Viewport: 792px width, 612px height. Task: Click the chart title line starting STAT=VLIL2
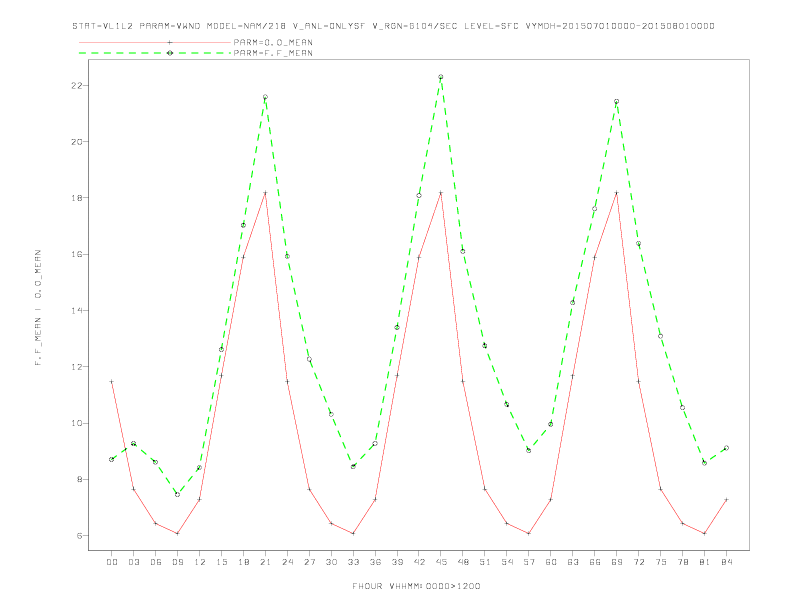click(x=393, y=26)
